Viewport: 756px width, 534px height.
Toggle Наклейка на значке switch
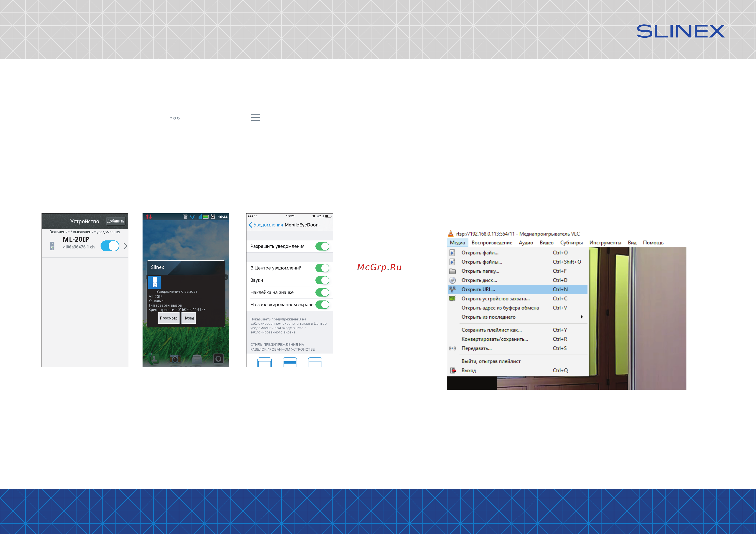pos(322,292)
